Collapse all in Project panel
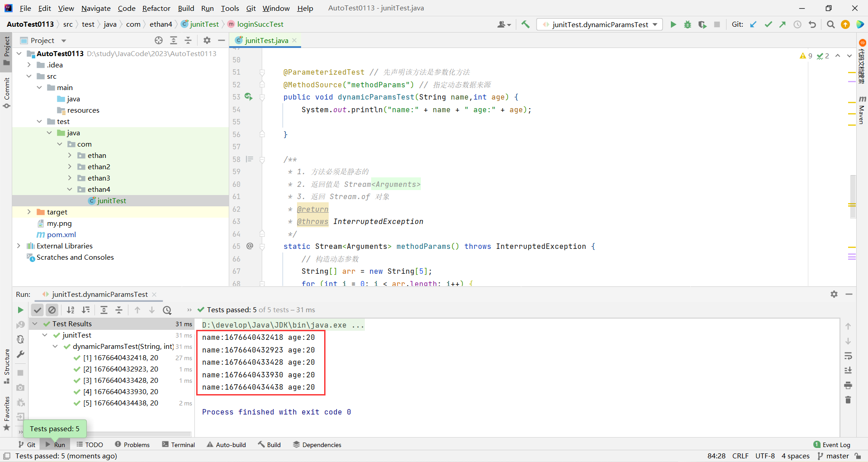 188,40
